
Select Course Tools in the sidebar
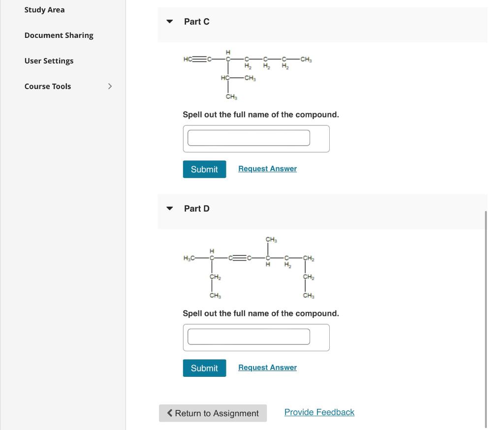coord(47,86)
